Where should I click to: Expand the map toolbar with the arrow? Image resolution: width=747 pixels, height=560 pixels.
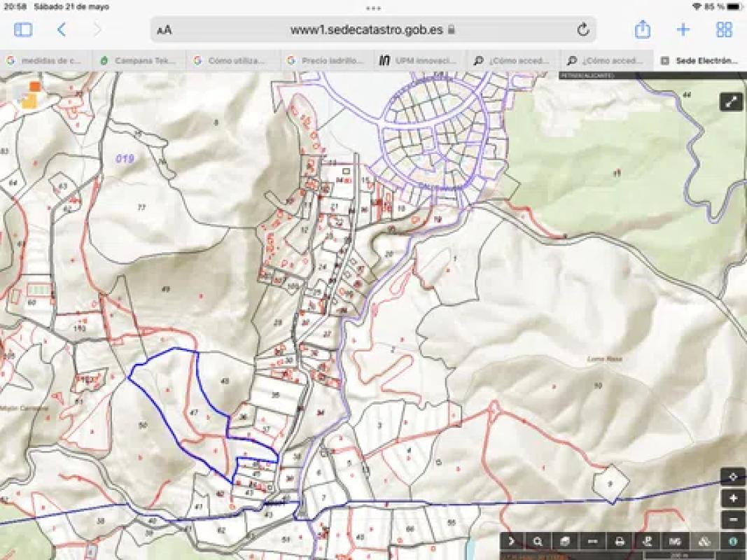point(511,541)
